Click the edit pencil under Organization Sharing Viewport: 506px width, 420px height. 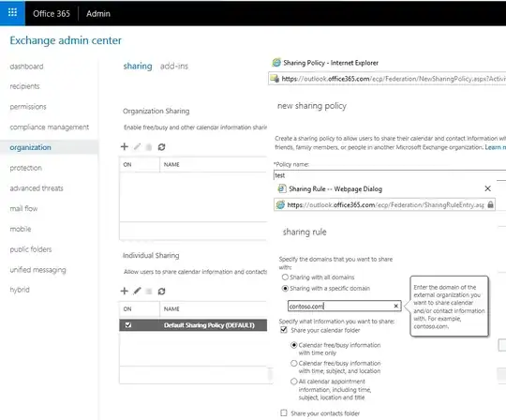[x=137, y=147]
